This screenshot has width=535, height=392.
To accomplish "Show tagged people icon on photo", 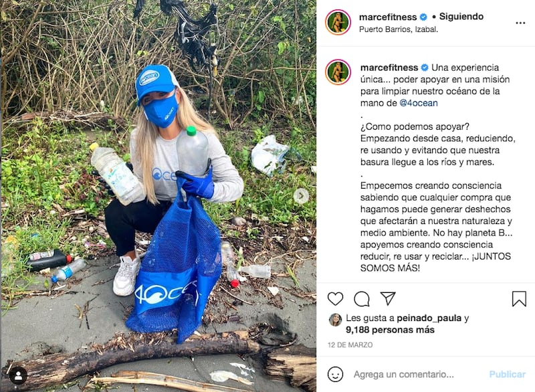I will [18, 376].
